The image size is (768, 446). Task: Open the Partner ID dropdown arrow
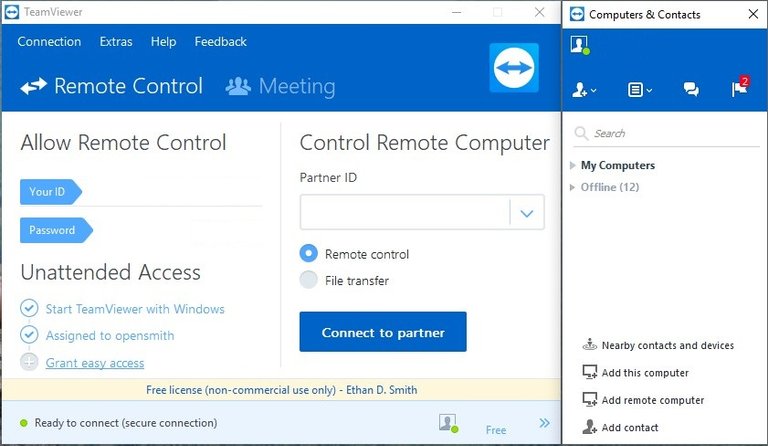[x=527, y=212]
